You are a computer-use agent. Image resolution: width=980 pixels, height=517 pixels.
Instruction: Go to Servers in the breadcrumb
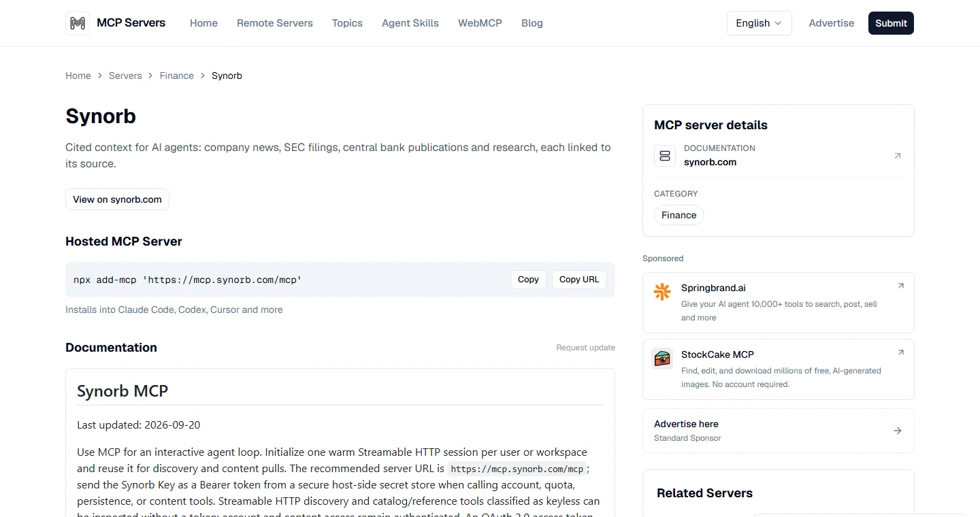125,76
